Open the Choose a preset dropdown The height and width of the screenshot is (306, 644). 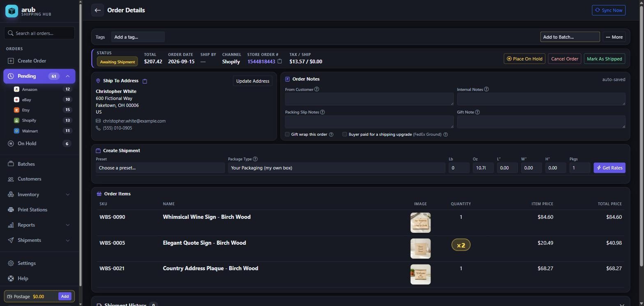click(160, 168)
